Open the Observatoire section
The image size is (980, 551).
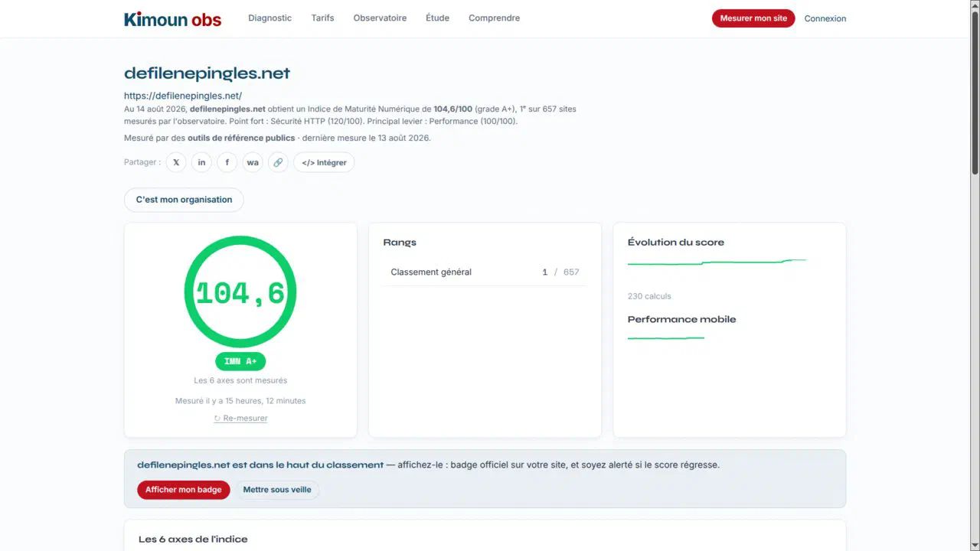380,18
